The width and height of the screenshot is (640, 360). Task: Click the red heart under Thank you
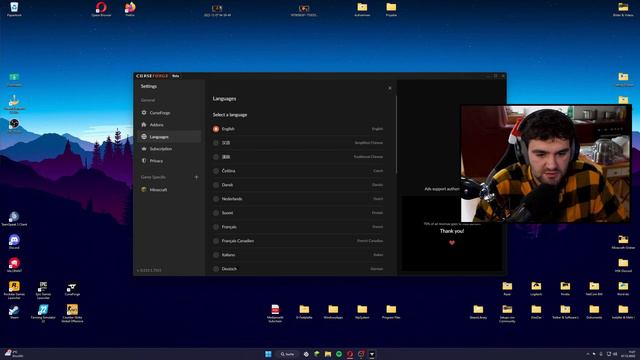[452, 242]
